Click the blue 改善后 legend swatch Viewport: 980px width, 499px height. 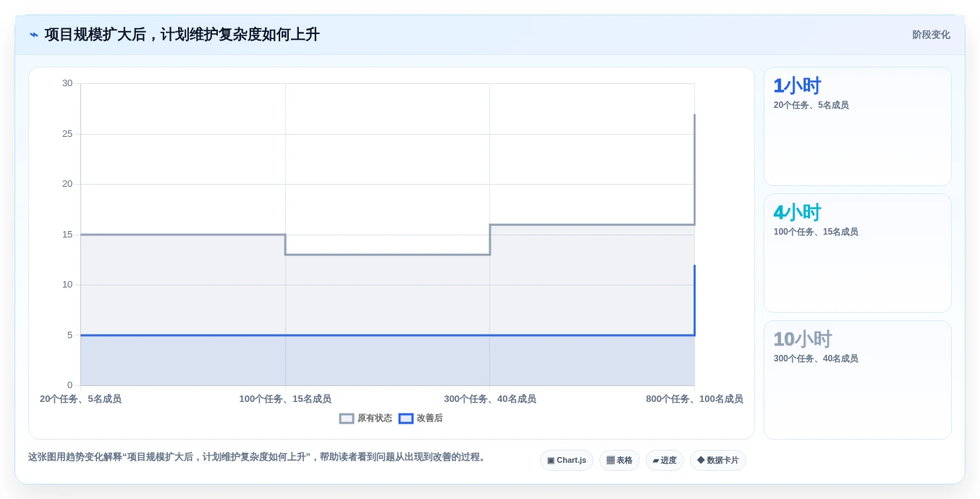pyautogui.click(x=406, y=419)
